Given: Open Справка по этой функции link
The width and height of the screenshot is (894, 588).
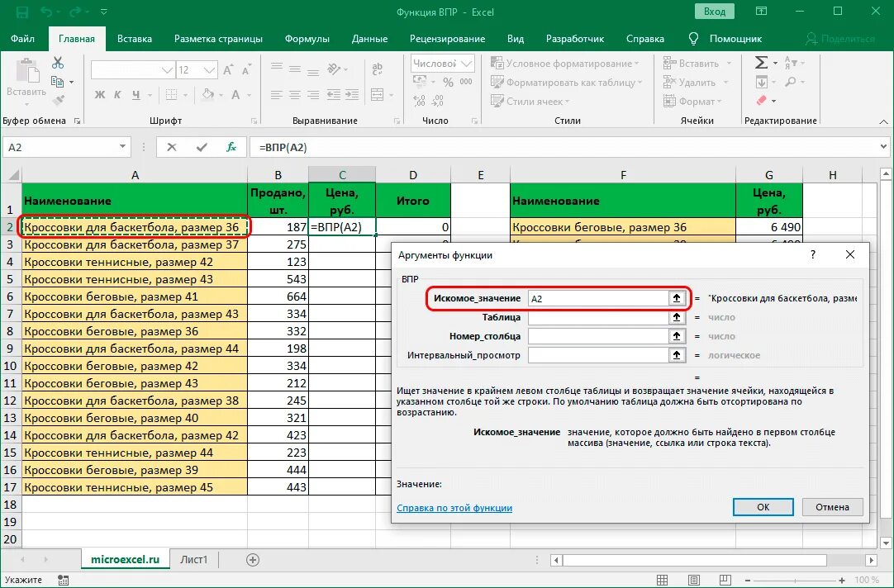Looking at the screenshot, I should click(454, 508).
